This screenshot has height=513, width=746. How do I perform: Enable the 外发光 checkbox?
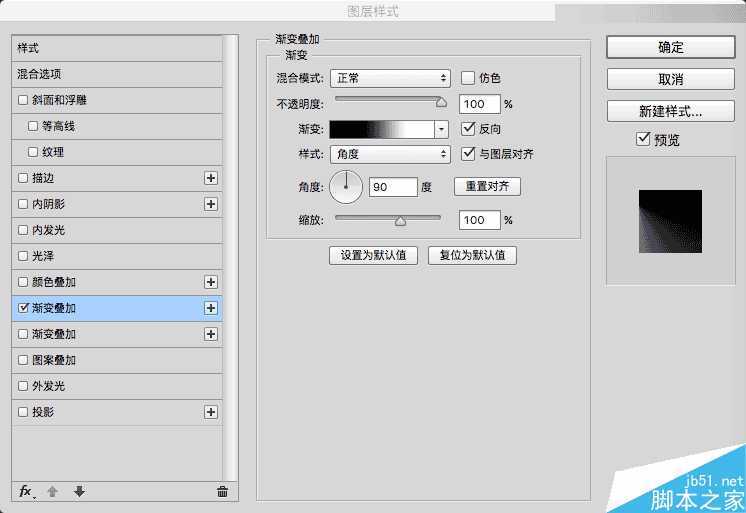[23, 386]
